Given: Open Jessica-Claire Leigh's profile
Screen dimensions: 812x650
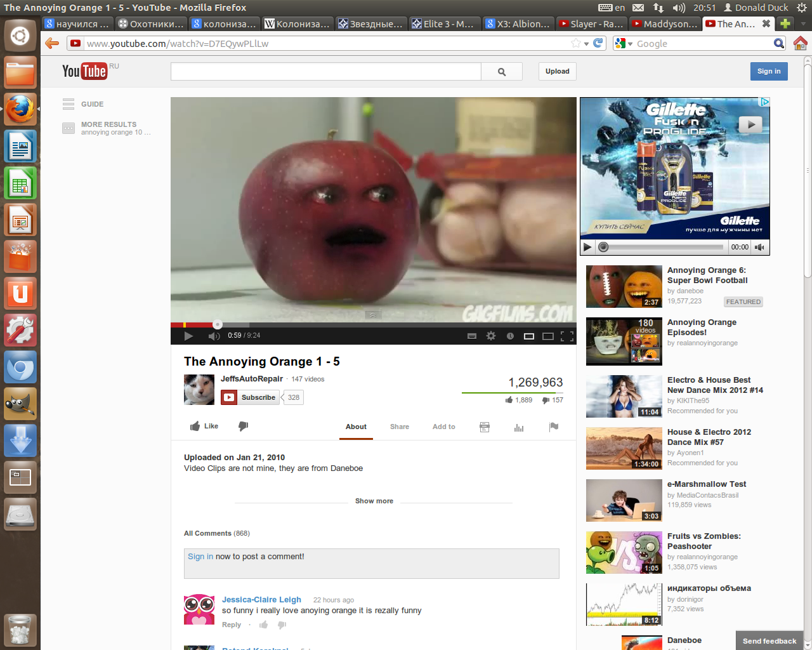Looking at the screenshot, I should click(x=261, y=599).
